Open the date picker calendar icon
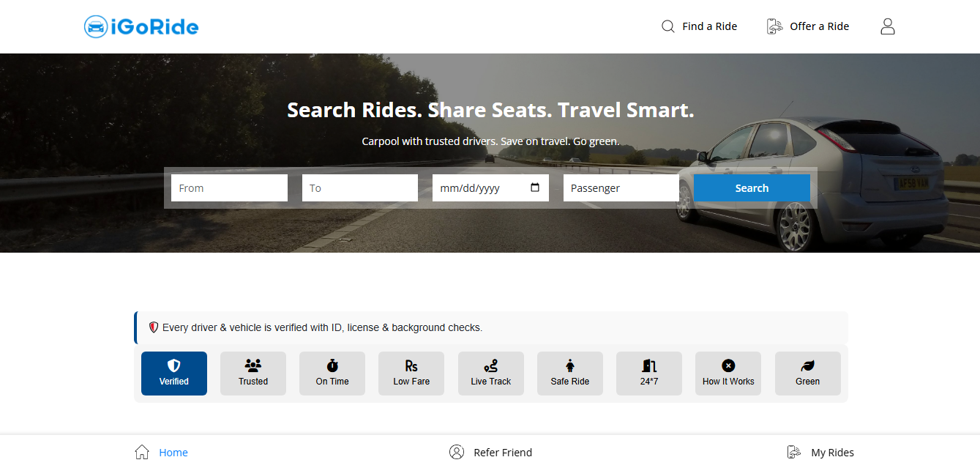980x468 pixels. pos(535,187)
